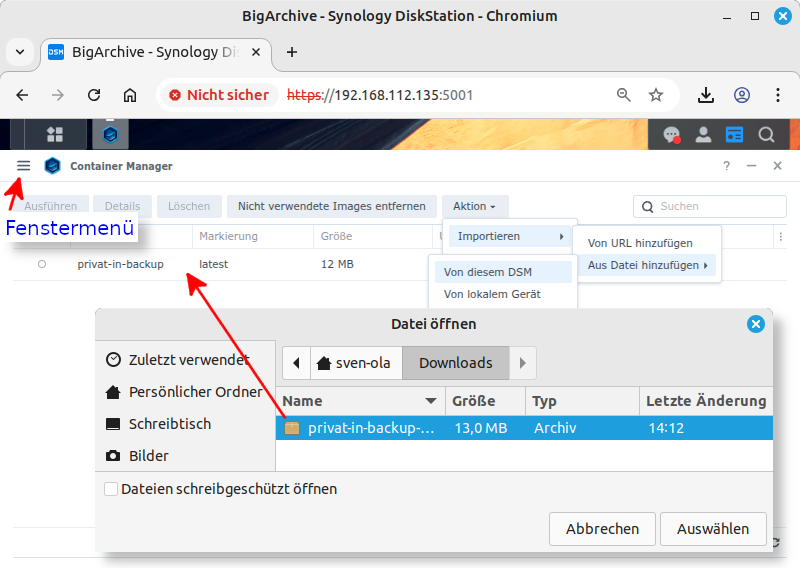Image resolution: width=800 pixels, height=568 pixels.
Task: Bookmark page with the star icon
Action: 656,95
